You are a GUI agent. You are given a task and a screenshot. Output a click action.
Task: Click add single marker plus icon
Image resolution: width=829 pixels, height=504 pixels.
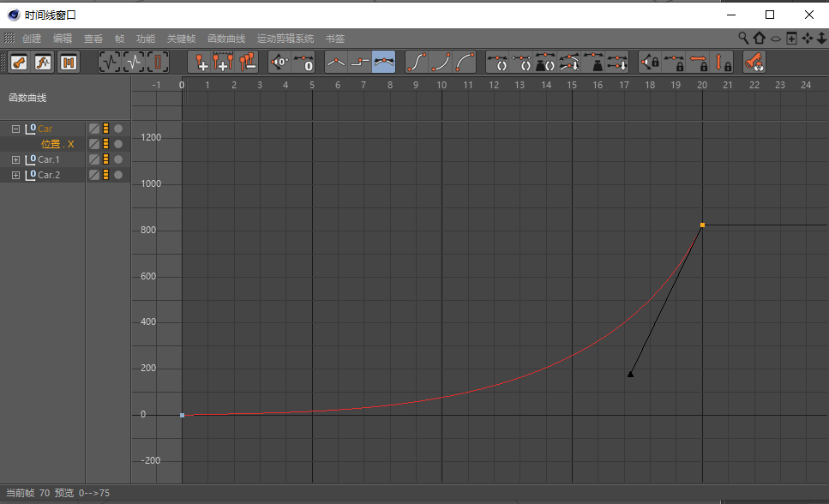(x=201, y=63)
